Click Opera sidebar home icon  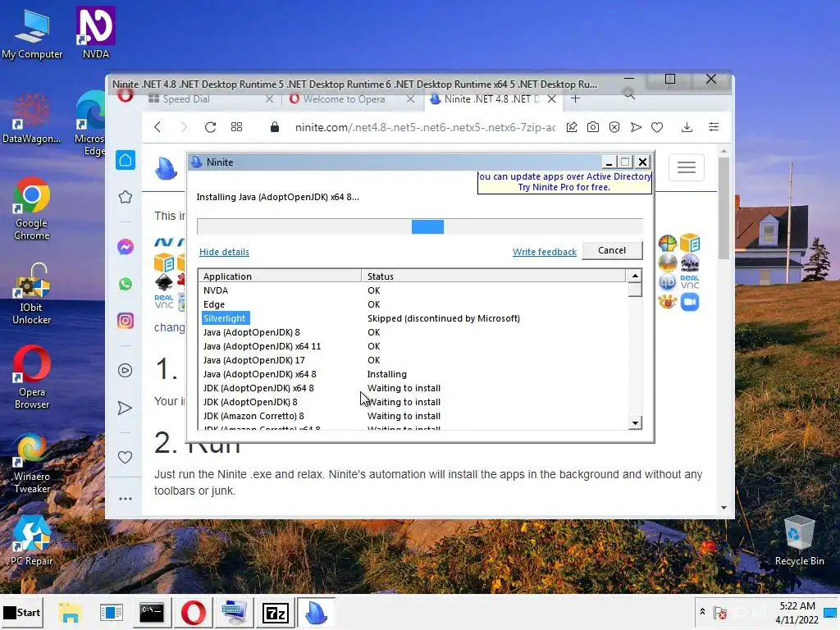(126, 160)
